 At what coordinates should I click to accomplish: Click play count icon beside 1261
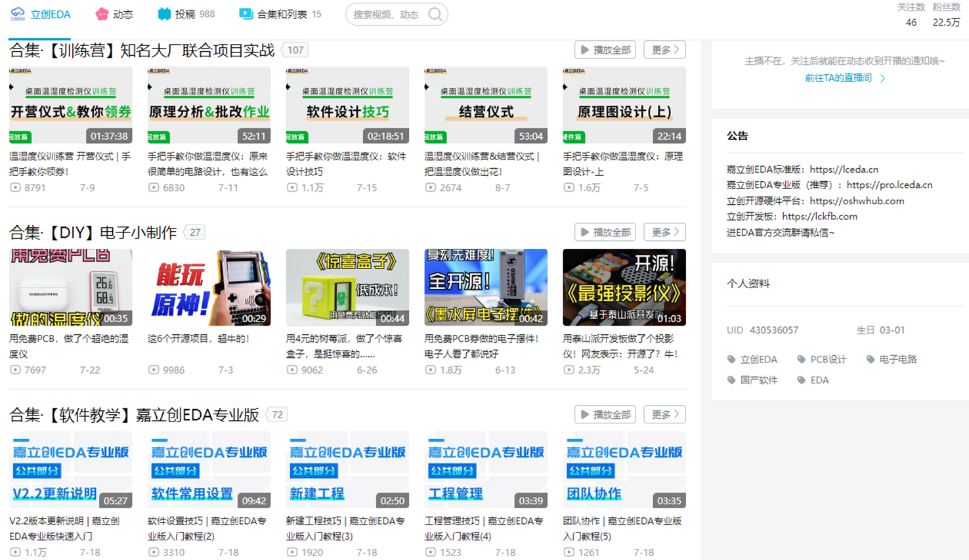click(569, 553)
